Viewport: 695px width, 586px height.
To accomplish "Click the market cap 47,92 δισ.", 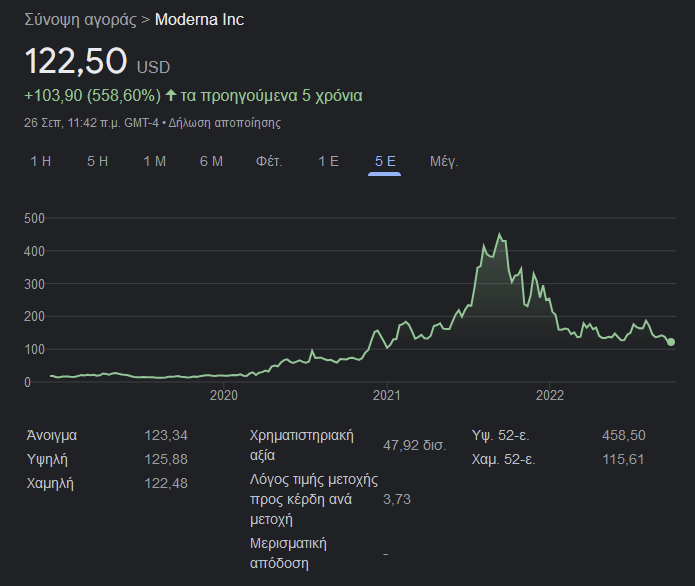I will tap(414, 445).
